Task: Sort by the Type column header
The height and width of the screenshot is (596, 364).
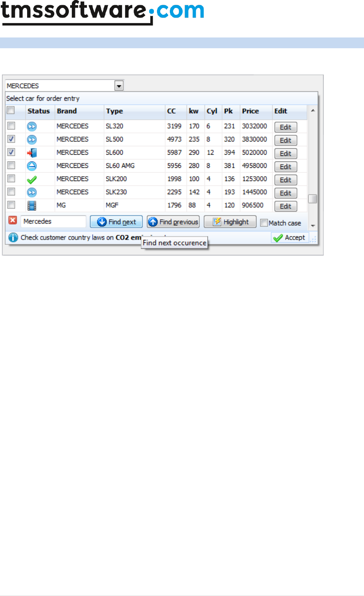Action: tap(134, 111)
